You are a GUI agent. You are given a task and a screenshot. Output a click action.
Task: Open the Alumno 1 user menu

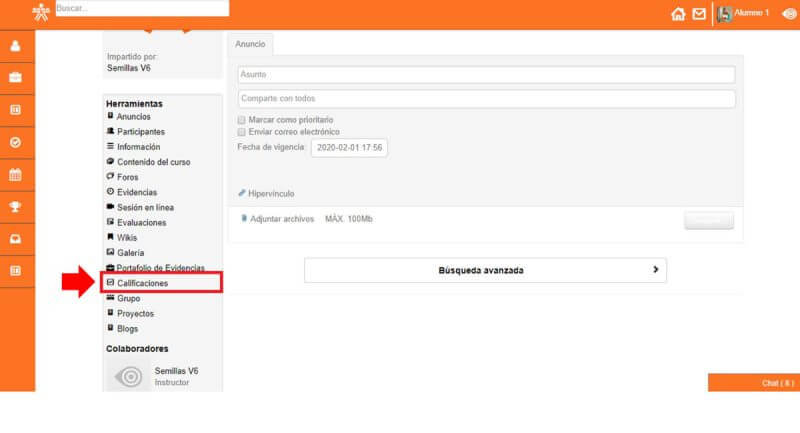click(743, 14)
